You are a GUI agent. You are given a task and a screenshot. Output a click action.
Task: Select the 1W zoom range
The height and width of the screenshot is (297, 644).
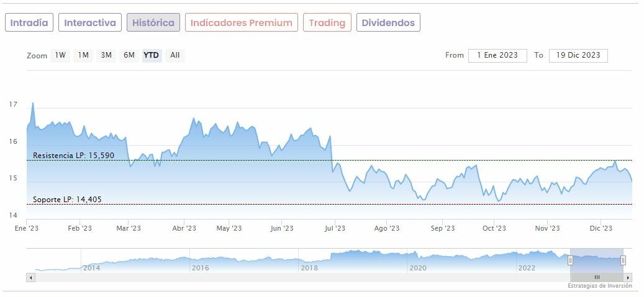(60, 55)
